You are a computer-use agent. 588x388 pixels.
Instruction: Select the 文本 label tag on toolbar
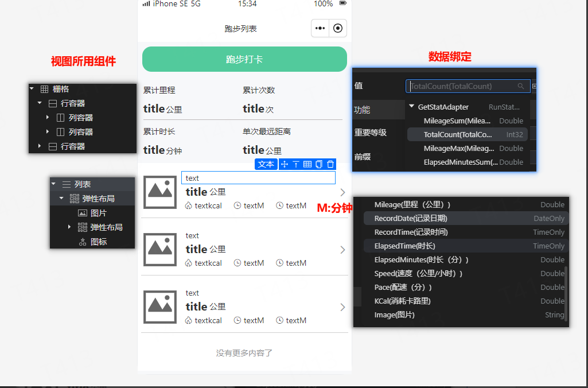click(x=266, y=164)
